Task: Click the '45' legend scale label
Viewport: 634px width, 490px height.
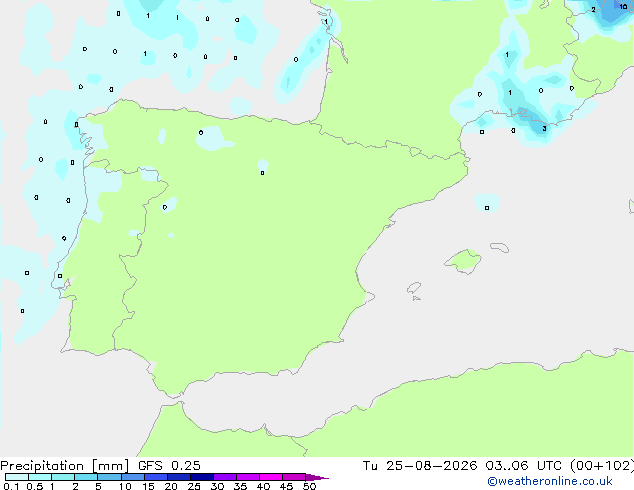Action: (286, 486)
